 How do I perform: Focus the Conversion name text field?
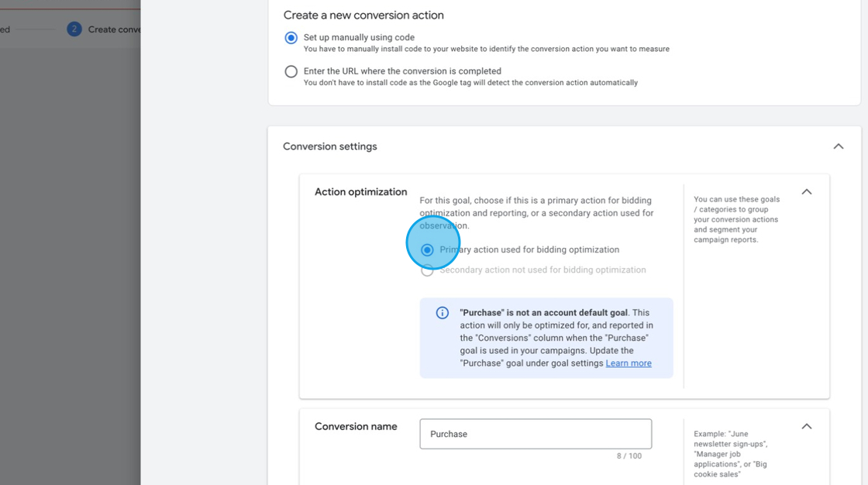[x=536, y=434]
